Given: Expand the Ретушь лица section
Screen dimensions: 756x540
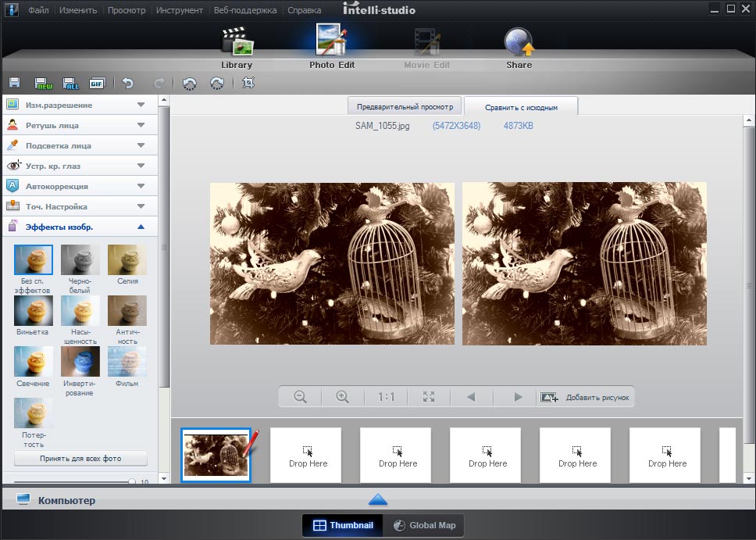Looking at the screenshot, I should (x=80, y=125).
